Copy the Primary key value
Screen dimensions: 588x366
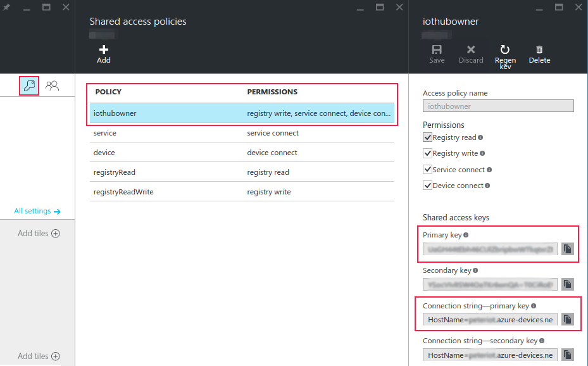567,249
